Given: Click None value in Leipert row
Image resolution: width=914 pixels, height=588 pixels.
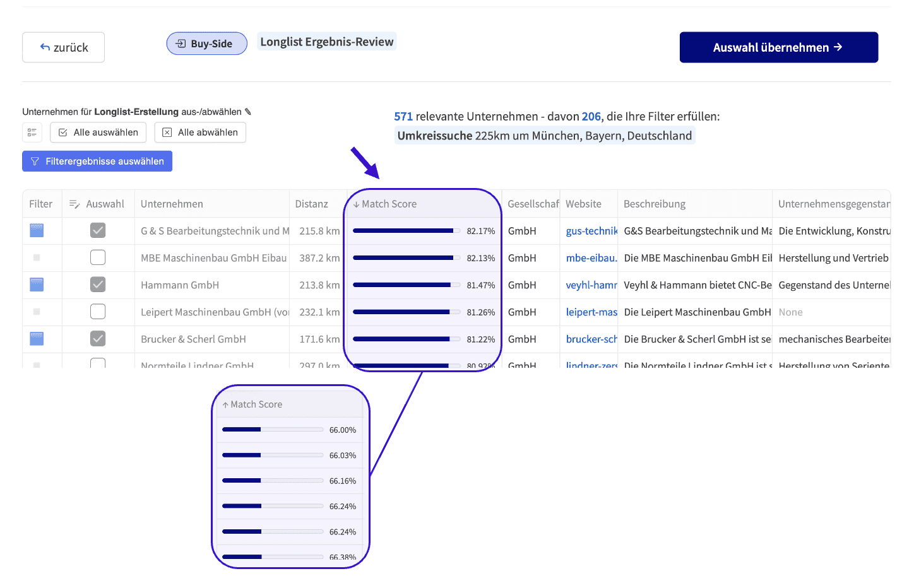Looking at the screenshot, I should pos(790,312).
